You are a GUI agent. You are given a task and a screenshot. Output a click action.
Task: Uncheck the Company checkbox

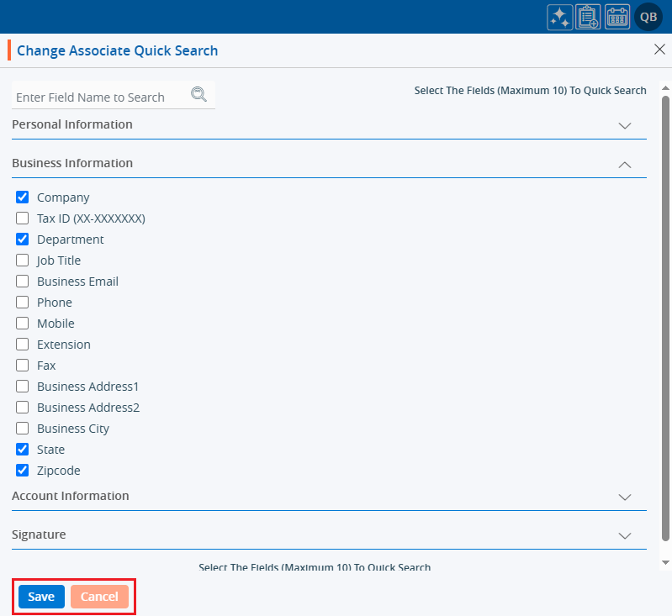pos(23,197)
